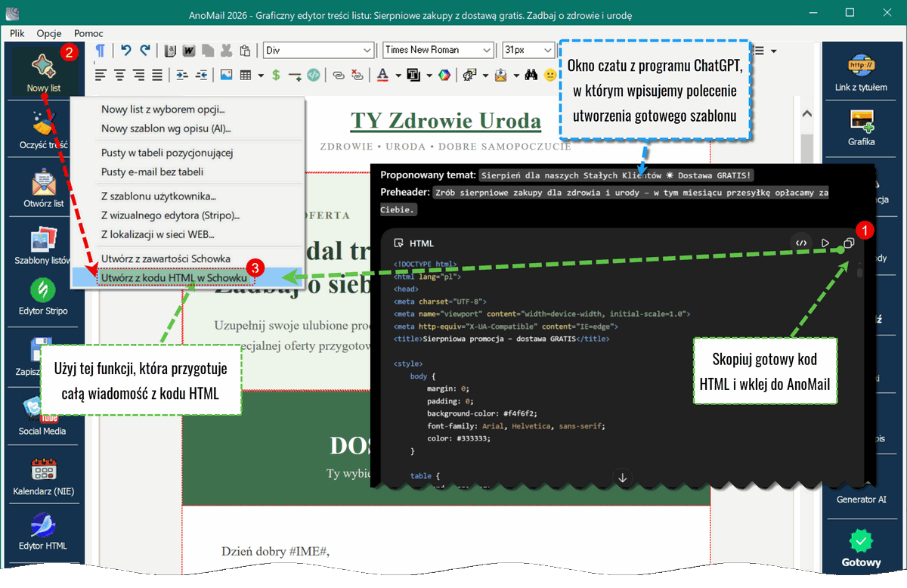Expand the envelope icon dropdown arrow
The width and height of the screenshot is (907, 588).
point(516,75)
